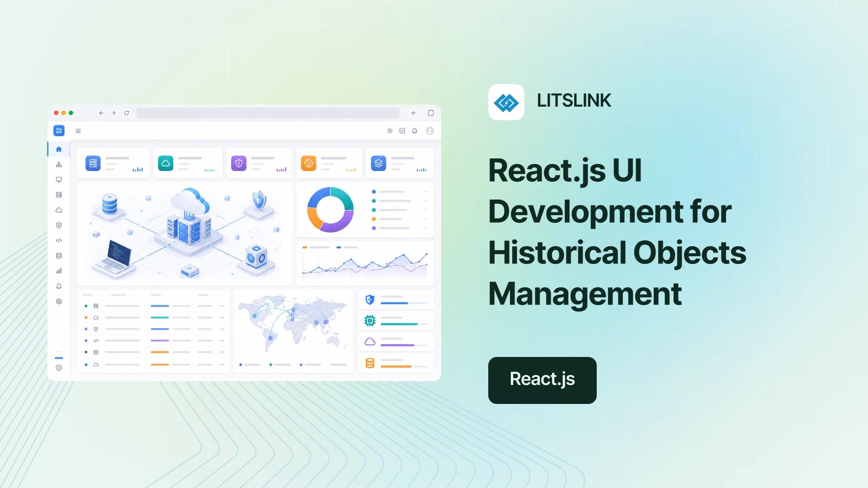Open the settings gear in sidebar
This screenshot has width=868, height=488.
(x=59, y=301)
